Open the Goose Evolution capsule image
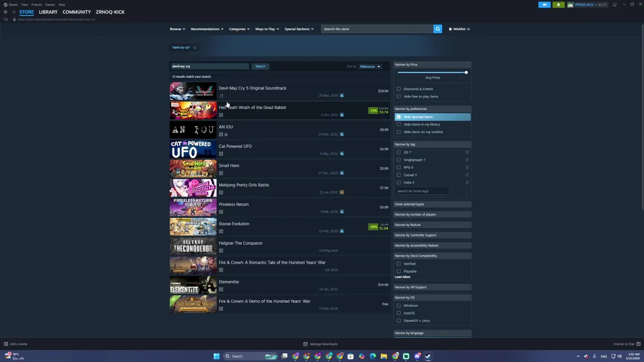644x362 pixels. (x=193, y=227)
